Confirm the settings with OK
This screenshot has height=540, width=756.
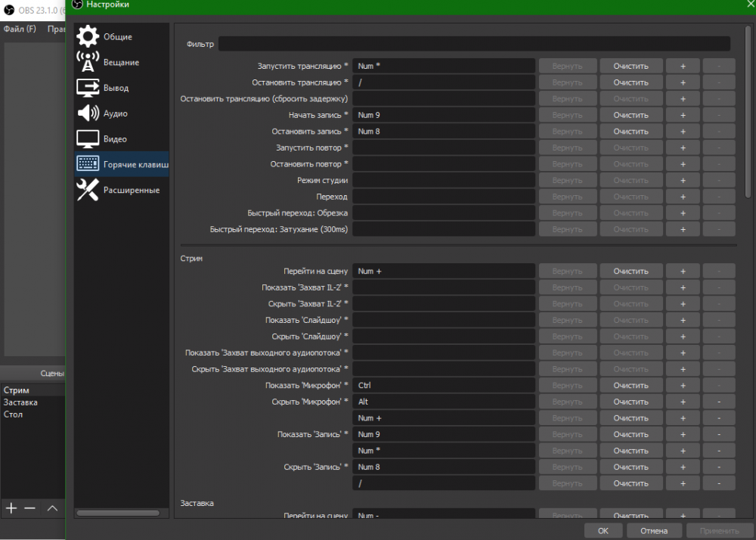pos(603,531)
